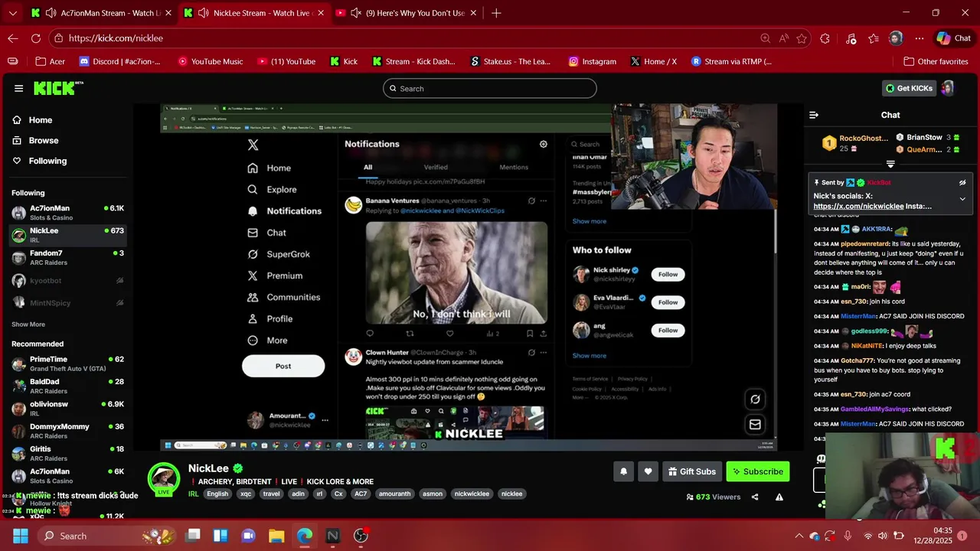The height and width of the screenshot is (551, 980).
Task: Hide the pinned KickBot message
Action: click(962, 183)
